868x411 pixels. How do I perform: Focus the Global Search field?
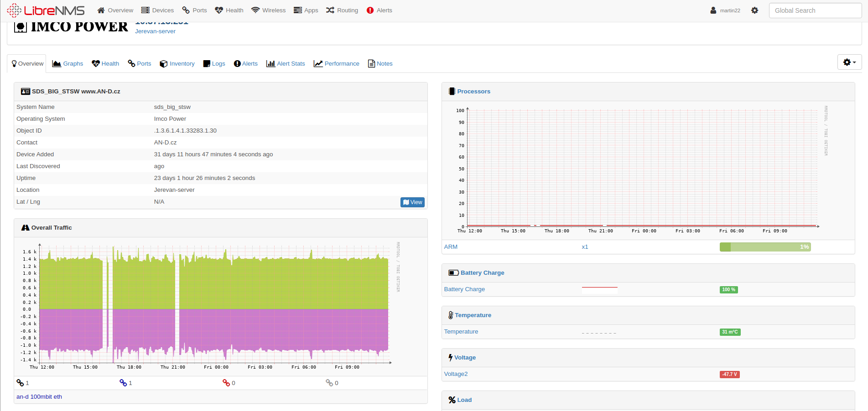(x=815, y=10)
